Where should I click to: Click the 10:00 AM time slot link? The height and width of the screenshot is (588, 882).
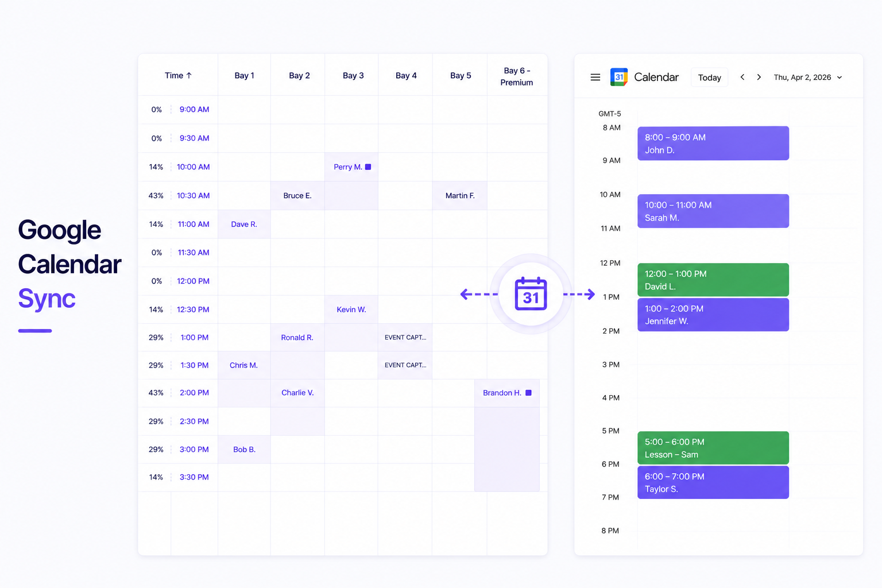tap(194, 167)
